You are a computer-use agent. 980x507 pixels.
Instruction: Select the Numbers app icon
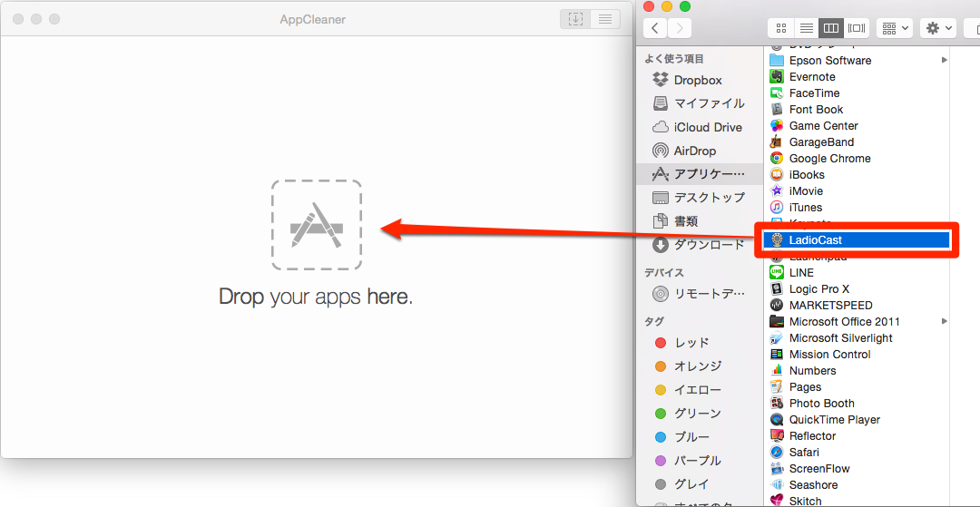(x=777, y=370)
